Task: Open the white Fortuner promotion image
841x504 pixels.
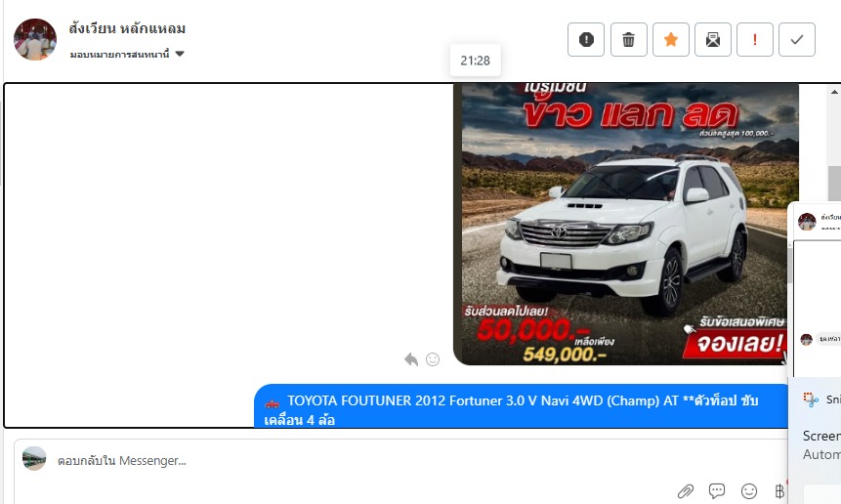Action: (x=626, y=224)
